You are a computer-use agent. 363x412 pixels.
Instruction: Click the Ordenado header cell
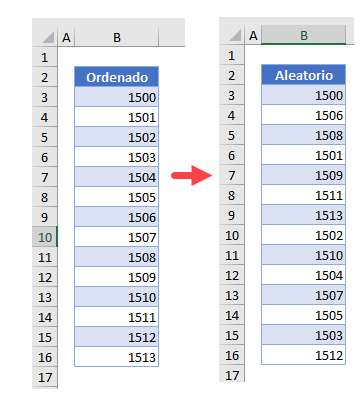pyautogui.click(x=117, y=77)
